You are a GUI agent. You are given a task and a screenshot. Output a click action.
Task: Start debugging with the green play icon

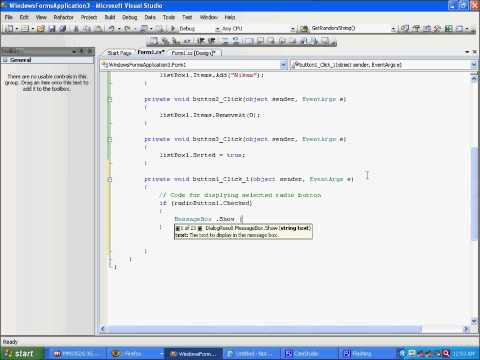coord(173,29)
